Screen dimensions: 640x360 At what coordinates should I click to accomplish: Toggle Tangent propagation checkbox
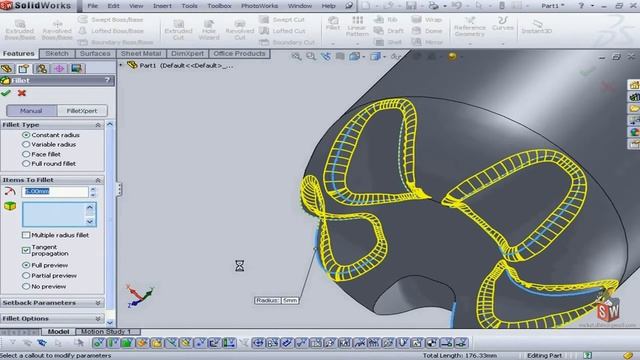(x=26, y=250)
